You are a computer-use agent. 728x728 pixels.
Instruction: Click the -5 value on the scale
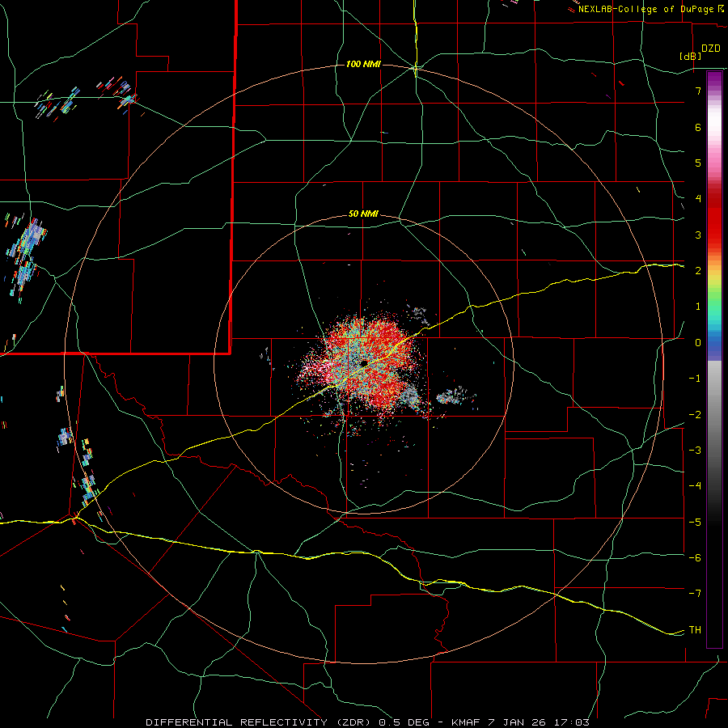[695, 523]
